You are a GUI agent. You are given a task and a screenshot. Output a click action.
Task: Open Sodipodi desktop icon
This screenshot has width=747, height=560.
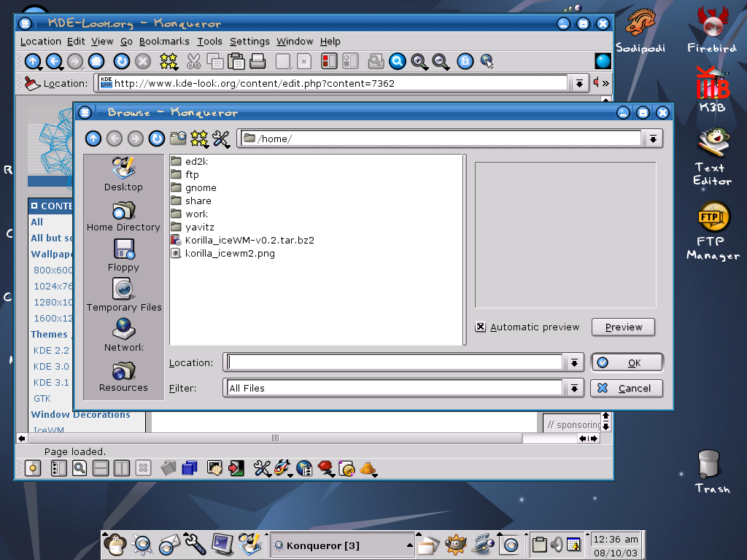click(640, 31)
